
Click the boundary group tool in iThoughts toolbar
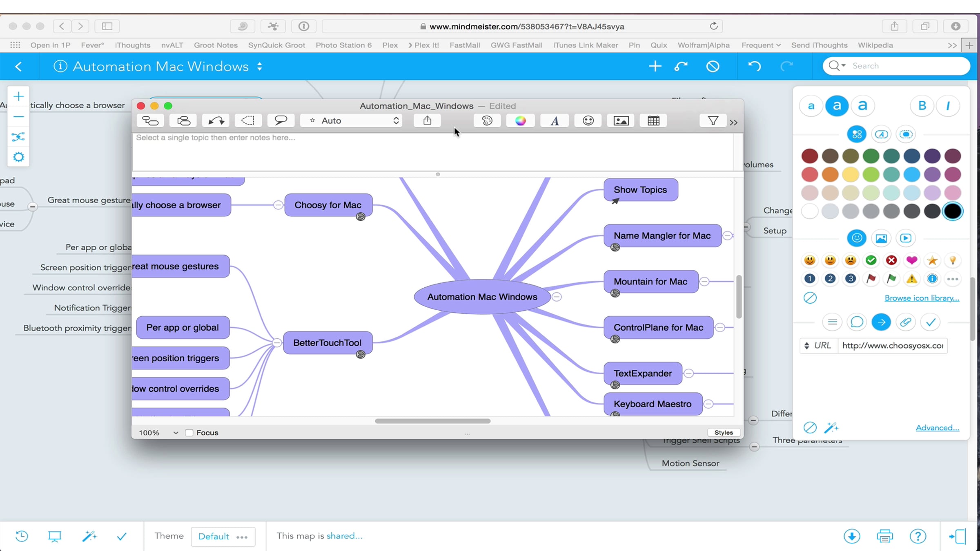(x=248, y=121)
